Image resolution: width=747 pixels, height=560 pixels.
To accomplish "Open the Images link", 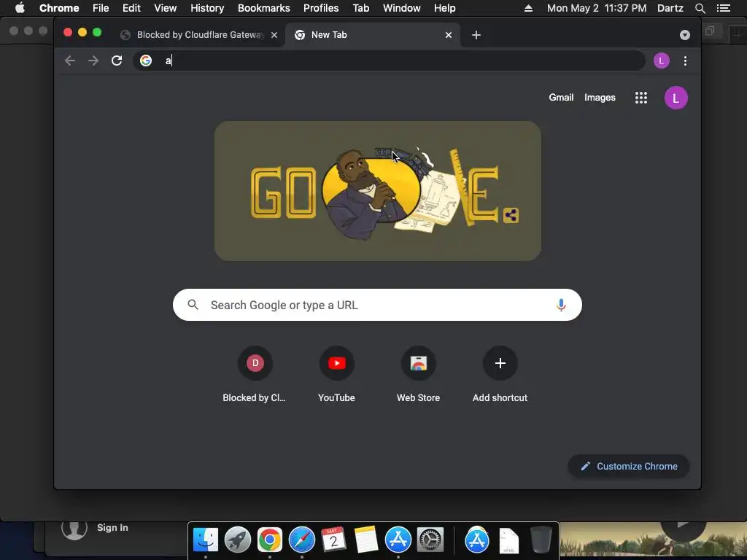I will (x=600, y=97).
